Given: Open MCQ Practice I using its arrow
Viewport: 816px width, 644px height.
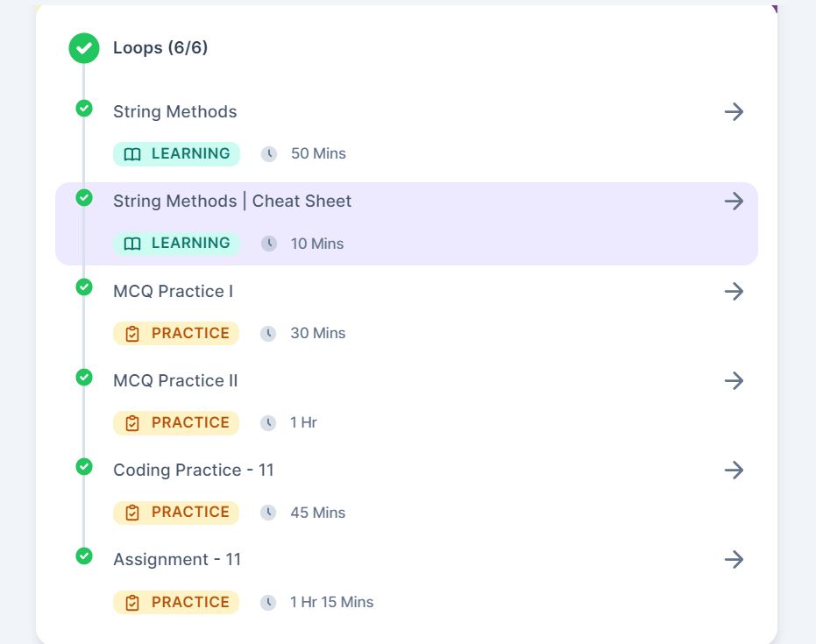Looking at the screenshot, I should click(x=734, y=291).
